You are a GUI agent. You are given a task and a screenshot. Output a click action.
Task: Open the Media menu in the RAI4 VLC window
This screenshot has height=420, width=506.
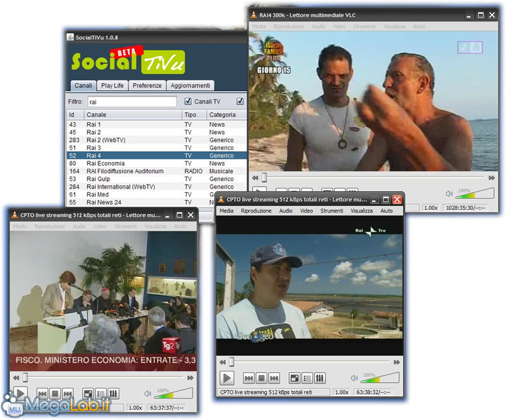pos(259,27)
